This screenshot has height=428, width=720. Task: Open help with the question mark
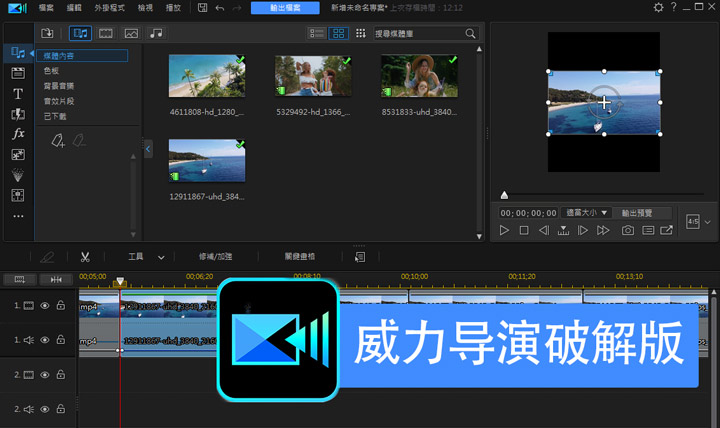(x=673, y=7)
